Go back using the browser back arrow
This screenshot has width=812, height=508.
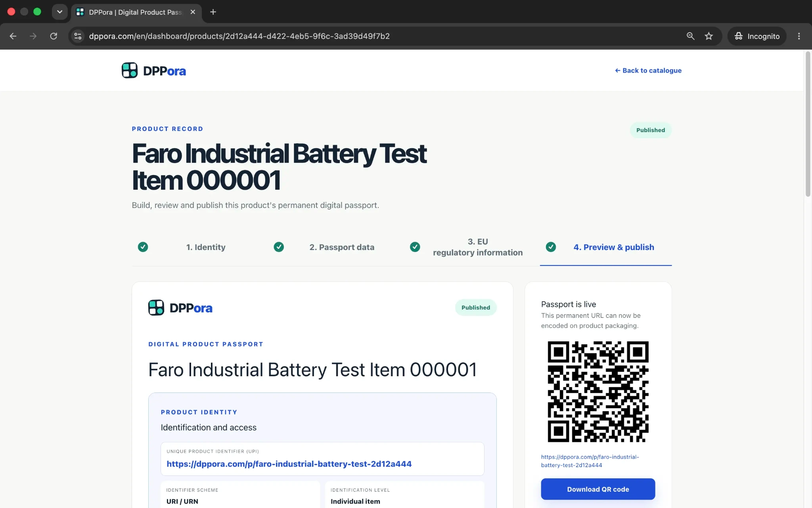pyautogui.click(x=13, y=36)
